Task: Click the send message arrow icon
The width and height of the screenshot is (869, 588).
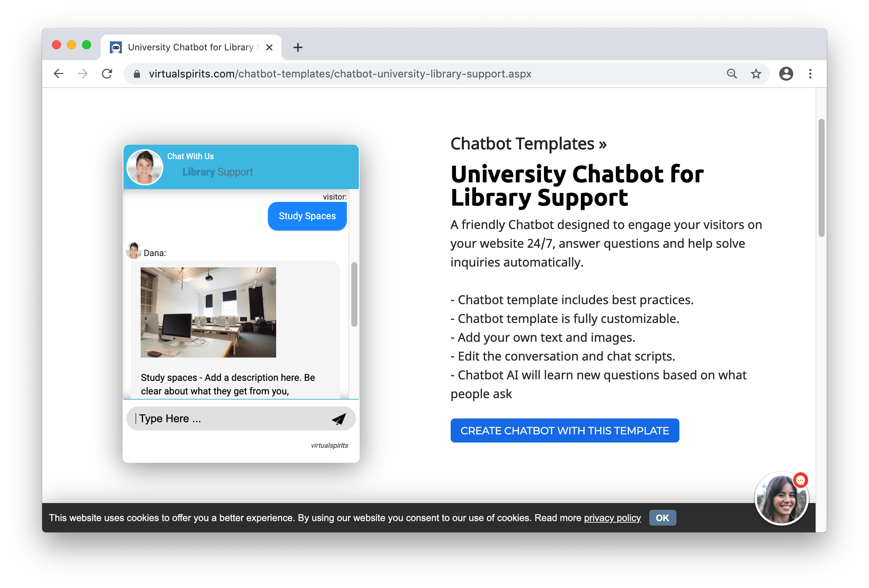Action: coord(339,419)
